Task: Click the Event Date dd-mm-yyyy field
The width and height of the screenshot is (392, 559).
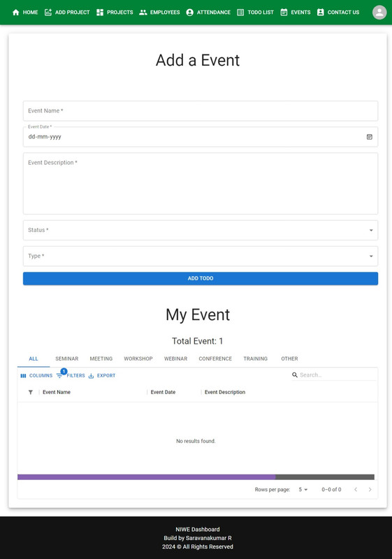Action: [x=201, y=137]
